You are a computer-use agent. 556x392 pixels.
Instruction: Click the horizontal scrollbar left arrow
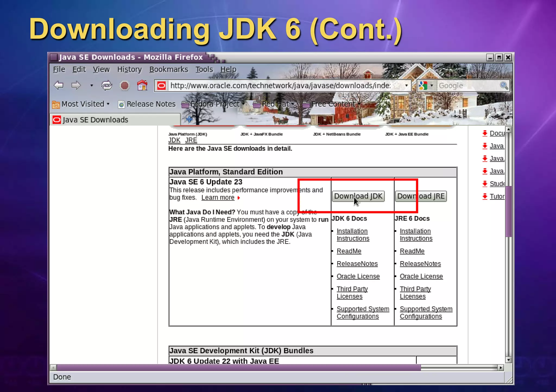click(53, 368)
